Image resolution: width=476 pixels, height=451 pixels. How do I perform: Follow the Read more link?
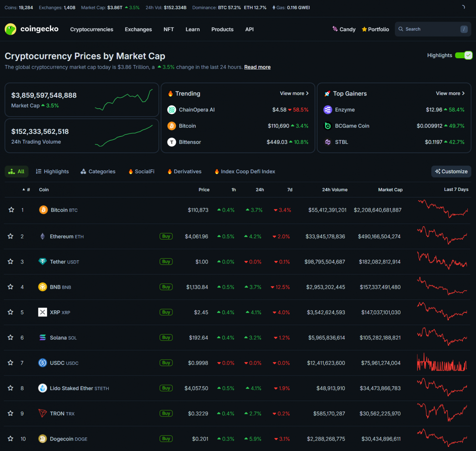(x=257, y=67)
